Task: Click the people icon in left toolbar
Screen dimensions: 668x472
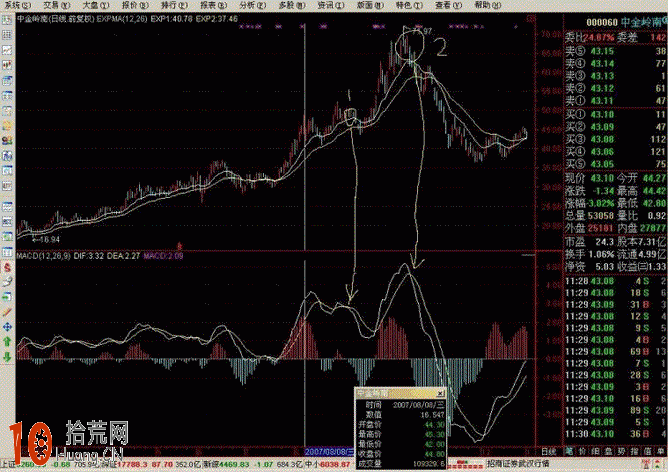Action: [7, 141]
